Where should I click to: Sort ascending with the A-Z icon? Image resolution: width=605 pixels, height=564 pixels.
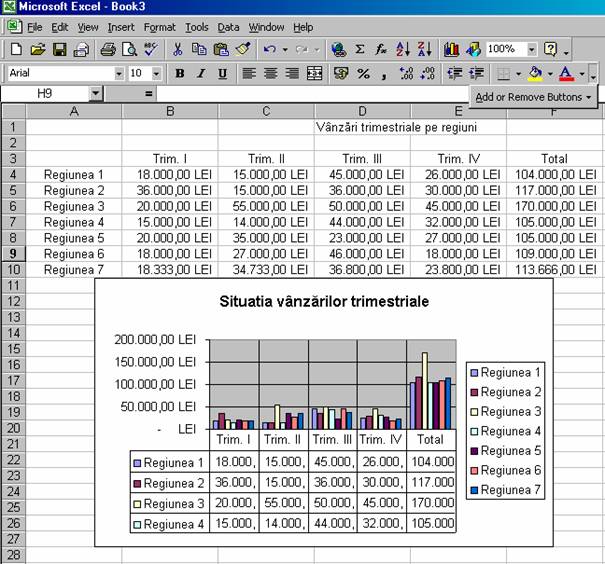click(403, 49)
